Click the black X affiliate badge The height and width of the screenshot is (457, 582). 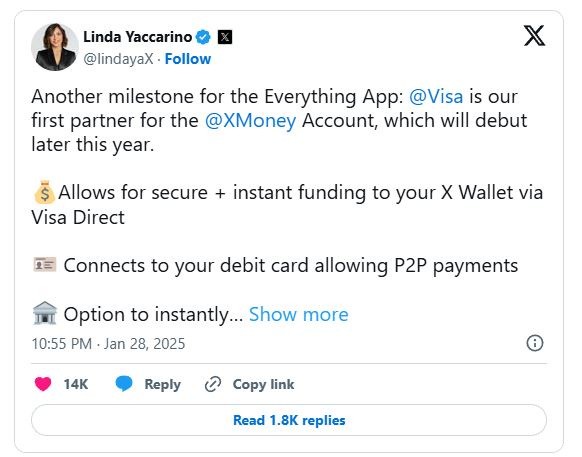(225, 37)
